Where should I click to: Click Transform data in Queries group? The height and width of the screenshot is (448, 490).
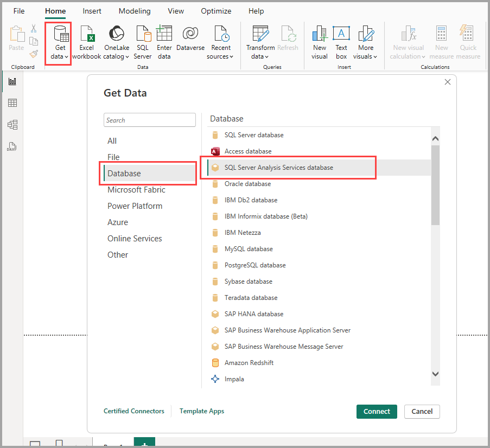(260, 43)
